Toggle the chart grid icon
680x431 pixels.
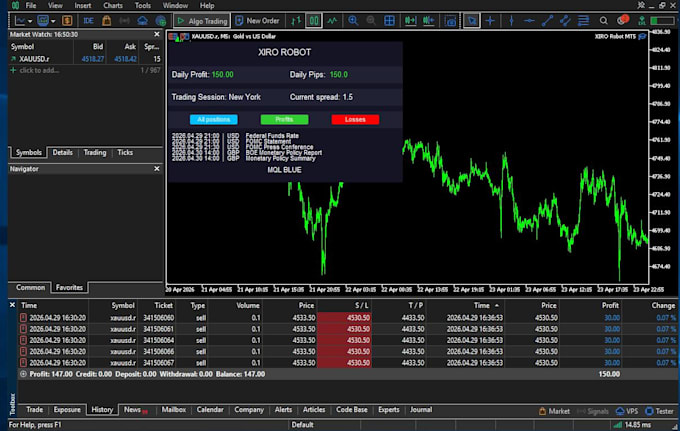point(389,21)
